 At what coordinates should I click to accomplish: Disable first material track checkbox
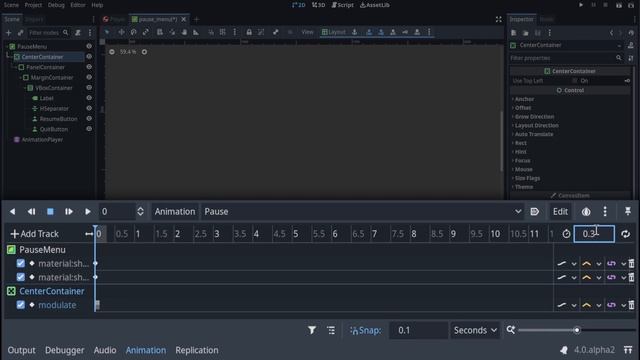pyautogui.click(x=20, y=263)
